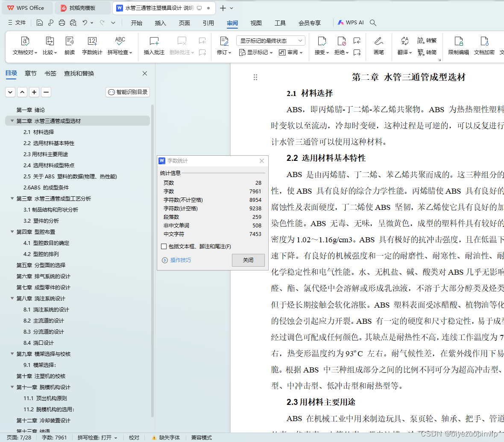504x442 pixels.
Task: Switch to 查找和替换 tab in sidebar
Action: click(79, 73)
